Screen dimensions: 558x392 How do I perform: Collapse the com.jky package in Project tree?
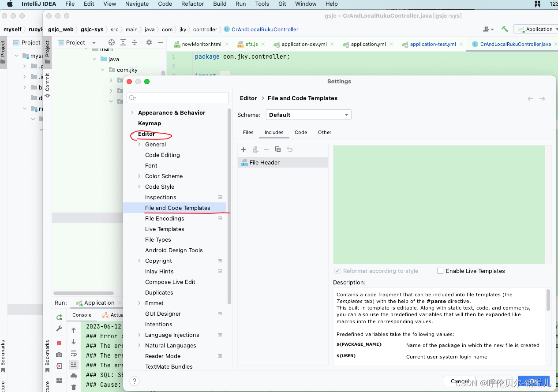click(x=103, y=70)
